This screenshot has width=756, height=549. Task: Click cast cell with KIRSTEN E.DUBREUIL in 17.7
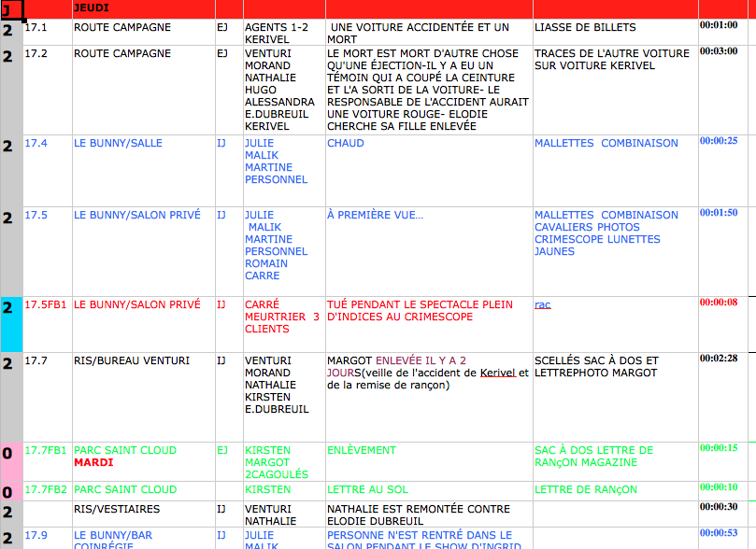(x=284, y=397)
